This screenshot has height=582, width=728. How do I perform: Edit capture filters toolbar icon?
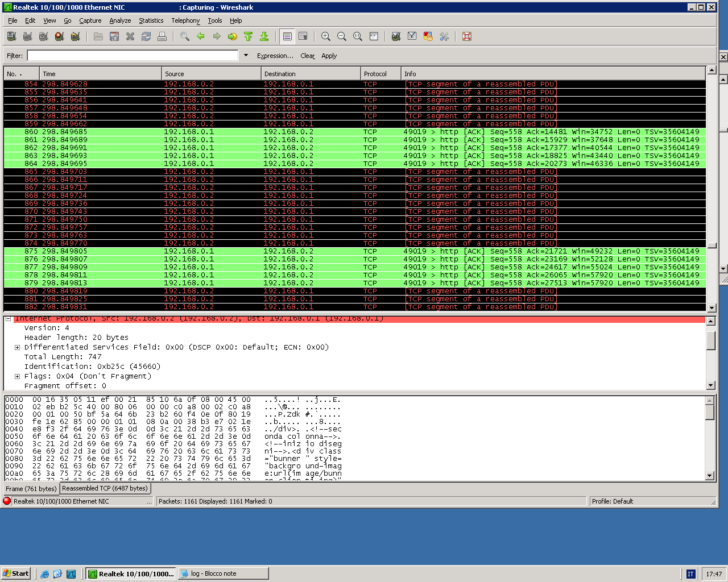coord(396,36)
